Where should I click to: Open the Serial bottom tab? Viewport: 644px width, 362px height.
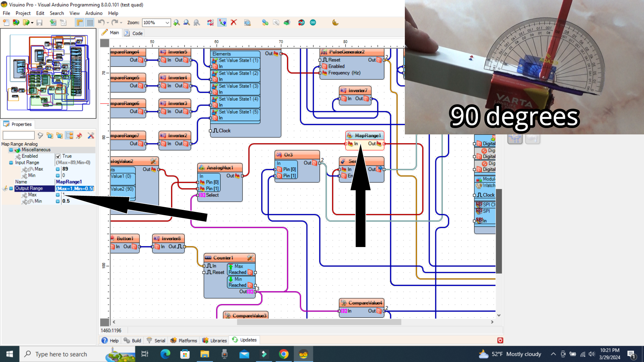click(x=156, y=340)
